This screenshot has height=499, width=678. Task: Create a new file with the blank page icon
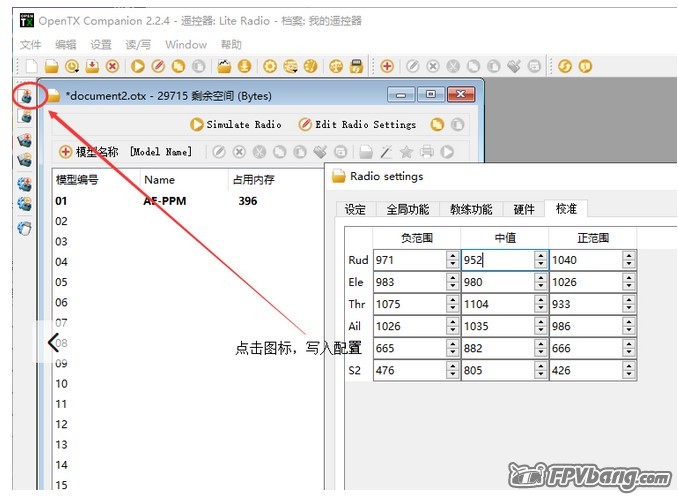click(x=32, y=66)
